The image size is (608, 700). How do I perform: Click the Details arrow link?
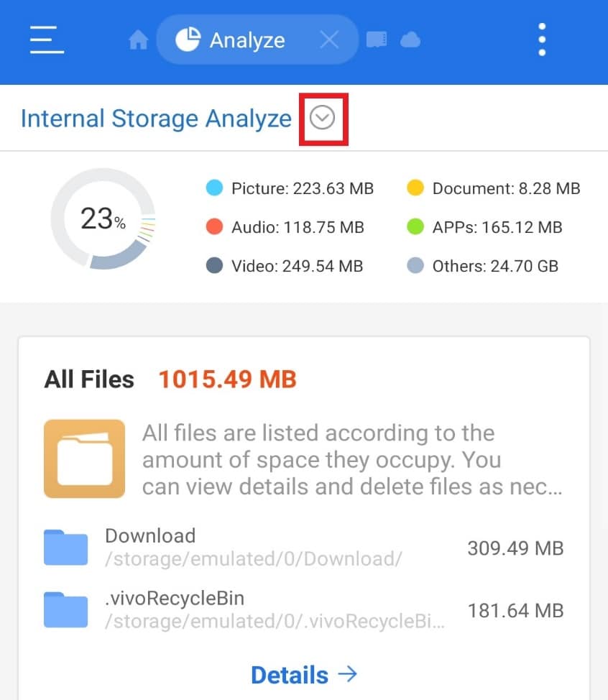[x=304, y=674]
